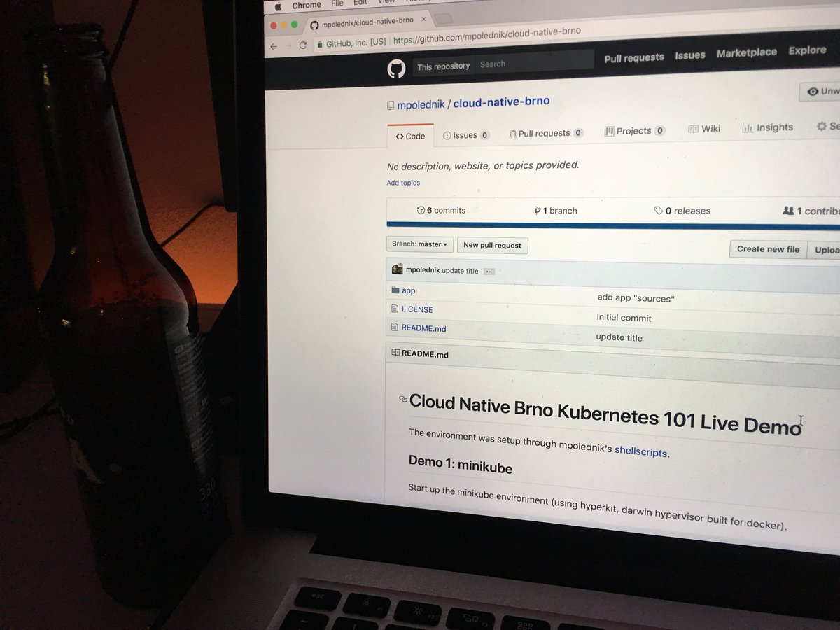Screen dimensions: 840x630
Task: Open the Apple menu
Action: (277, 7)
